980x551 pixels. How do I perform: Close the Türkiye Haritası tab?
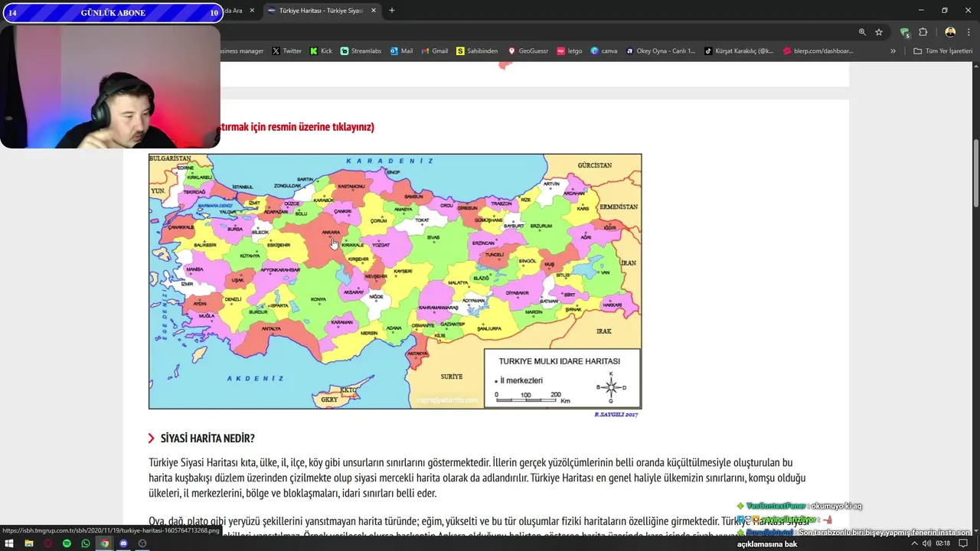point(374,11)
